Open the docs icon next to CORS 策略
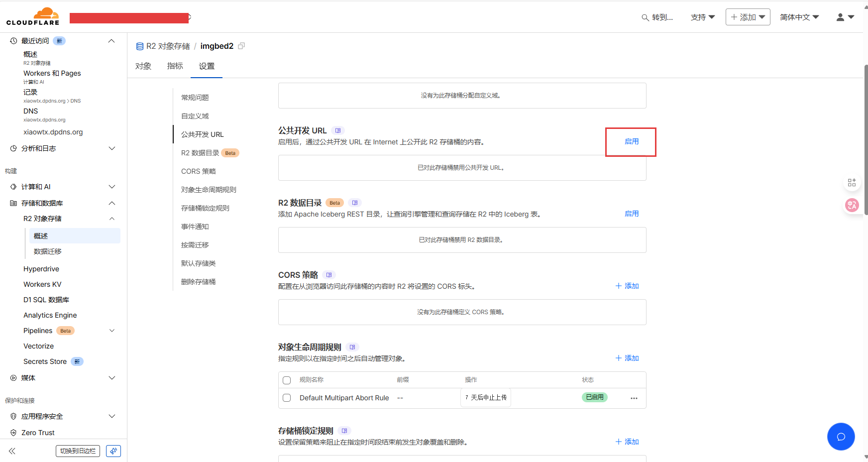The height and width of the screenshot is (462, 868). (x=329, y=275)
